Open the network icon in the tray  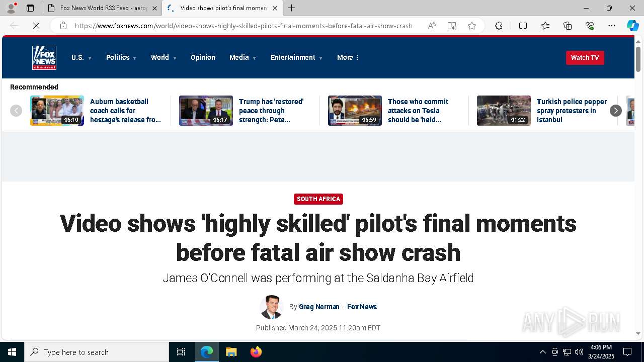click(567, 352)
